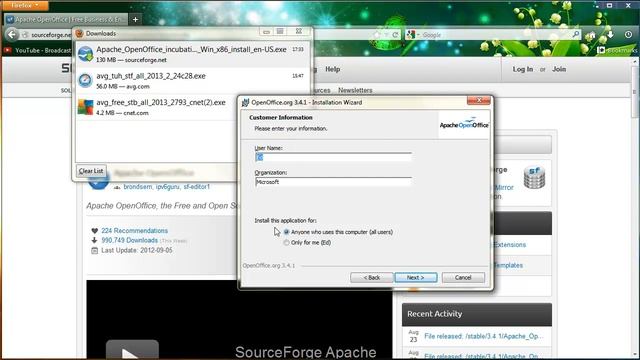
Task: Click the history clock toolbar icon
Action: point(628,35)
